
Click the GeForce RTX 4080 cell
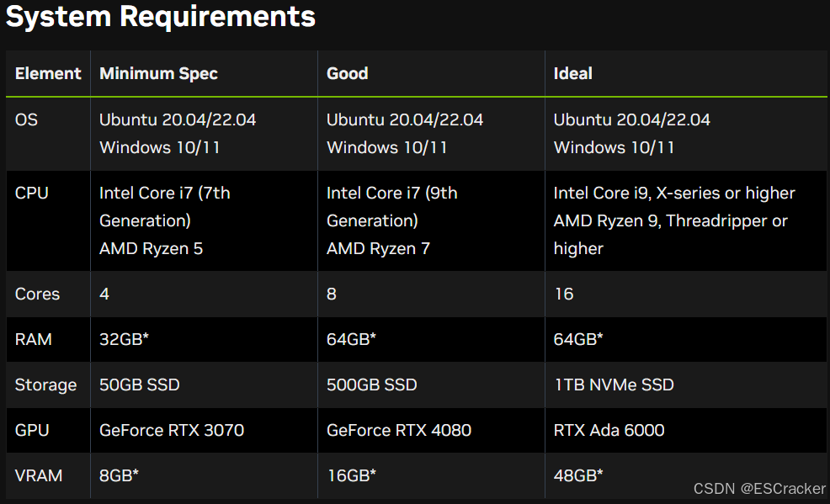pos(399,430)
